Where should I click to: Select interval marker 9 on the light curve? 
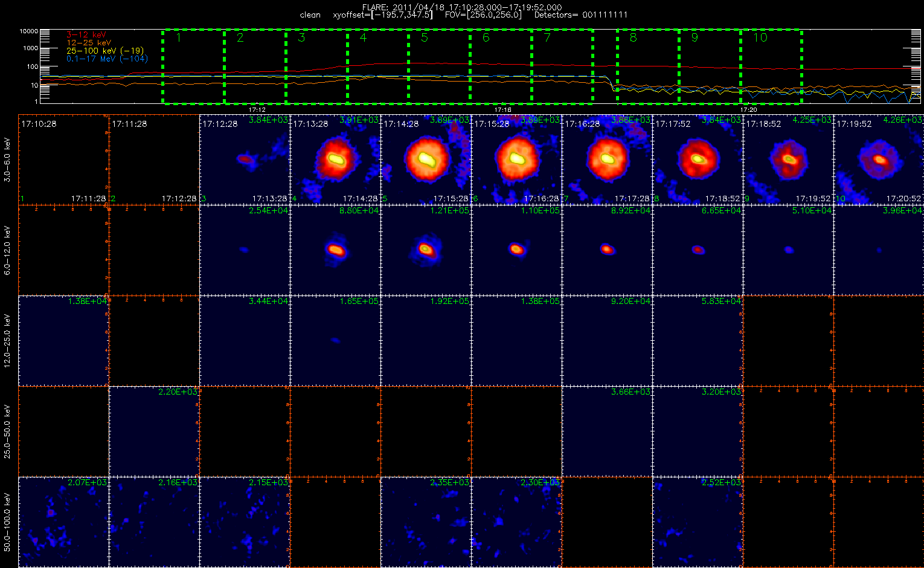tap(695, 38)
